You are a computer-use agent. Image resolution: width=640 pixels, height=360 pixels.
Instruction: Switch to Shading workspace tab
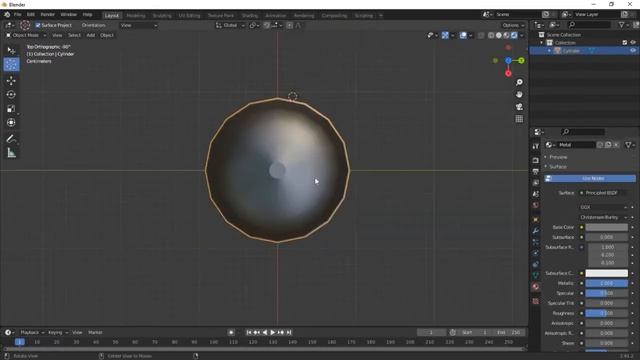[x=250, y=16]
